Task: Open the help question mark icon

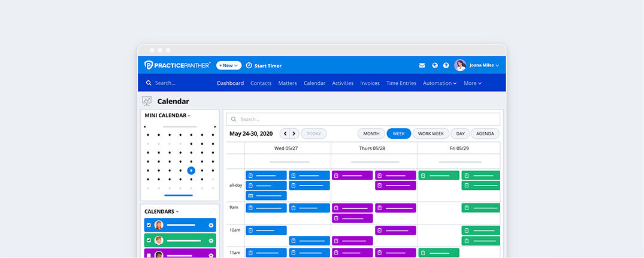Action: 446,66
